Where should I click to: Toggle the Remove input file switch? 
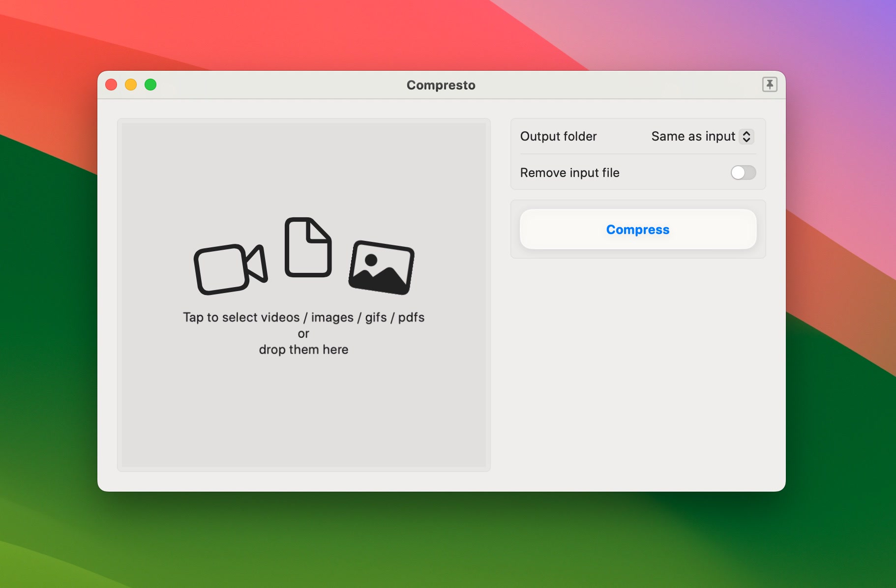[x=743, y=173]
